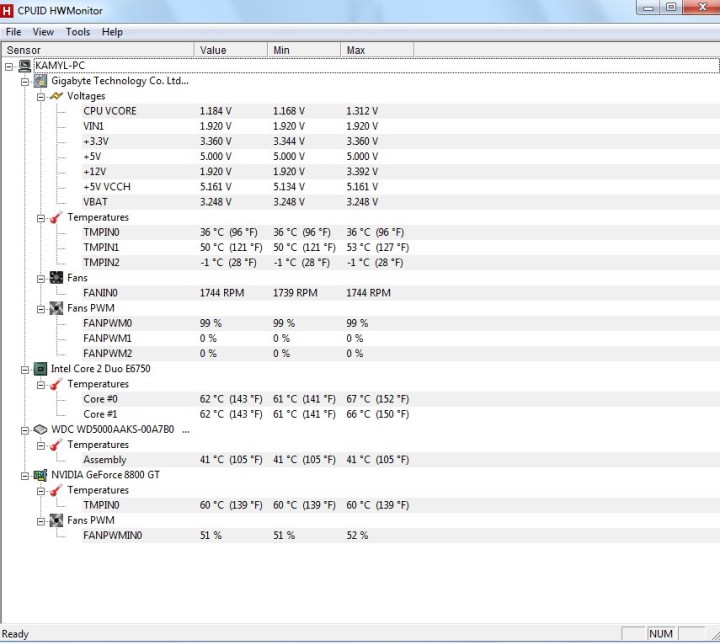
Task: Open the Help menu
Action: (x=112, y=32)
